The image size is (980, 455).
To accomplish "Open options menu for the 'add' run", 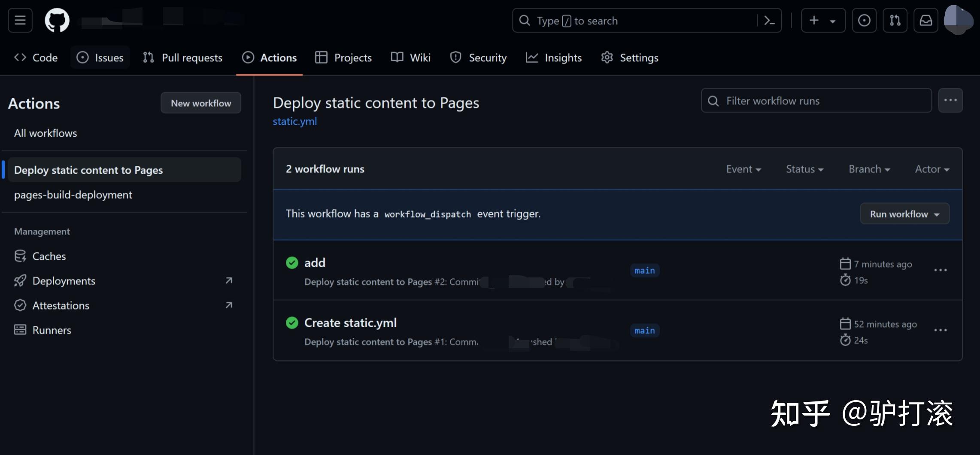I will tap(940, 270).
